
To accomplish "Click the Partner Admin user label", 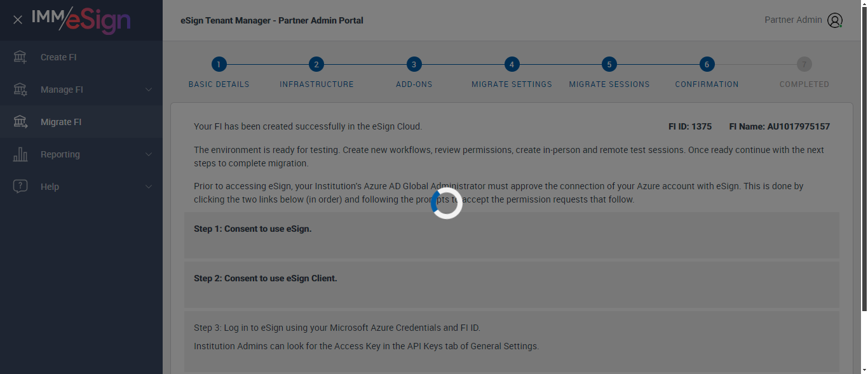I will point(793,20).
